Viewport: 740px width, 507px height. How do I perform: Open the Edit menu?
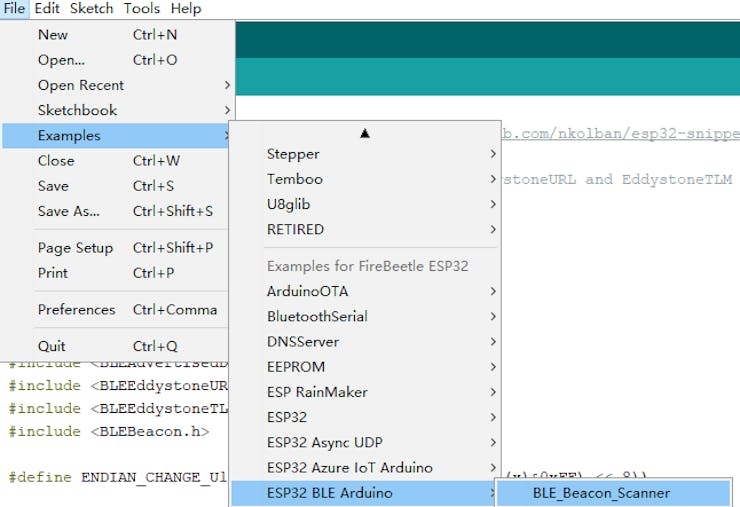point(47,8)
